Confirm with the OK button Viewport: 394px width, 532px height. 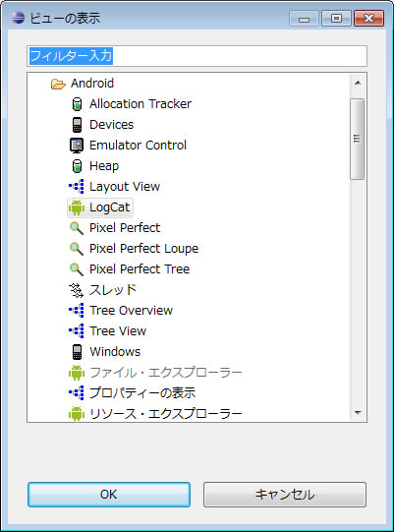109,495
